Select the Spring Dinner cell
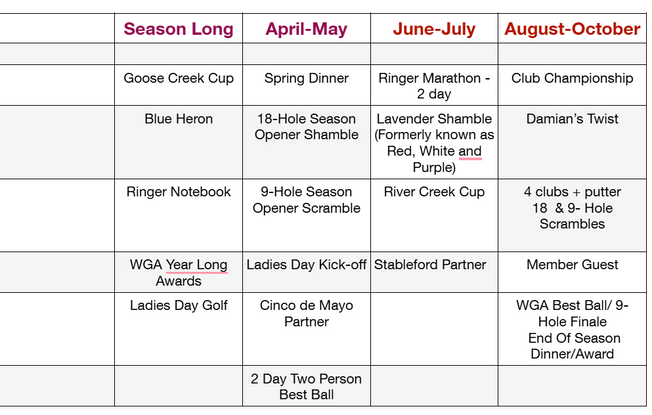The height and width of the screenshot is (415, 652). click(x=306, y=78)
